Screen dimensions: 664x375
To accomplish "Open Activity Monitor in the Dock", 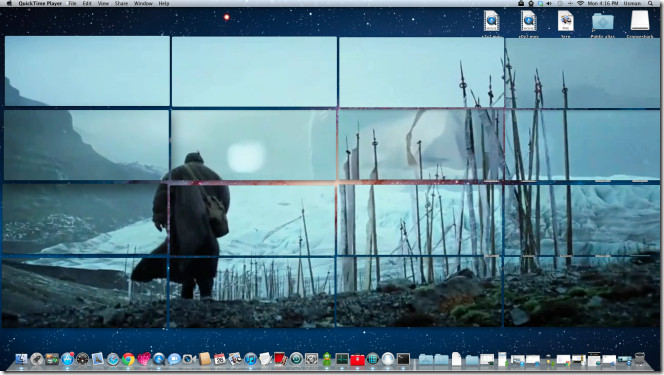I will [x=342, y=359].
